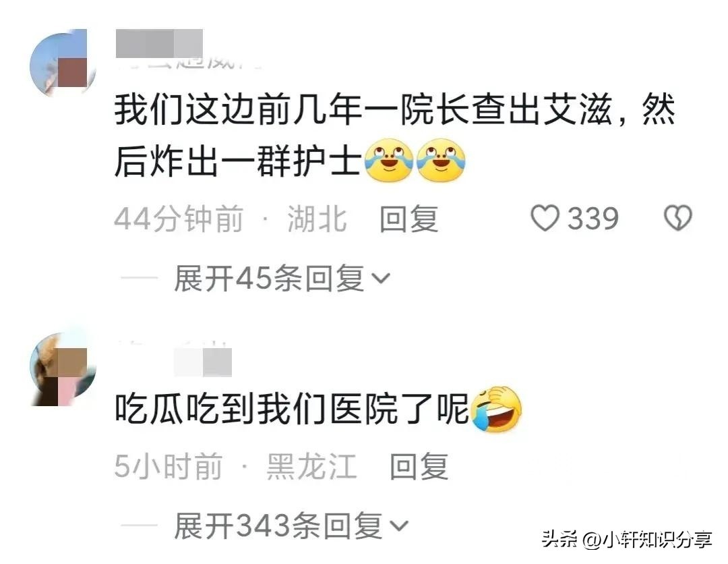Like the Hubei comment with heart icon
The width and height of the screenshot is (728, 564).
(x=545, y=219)
